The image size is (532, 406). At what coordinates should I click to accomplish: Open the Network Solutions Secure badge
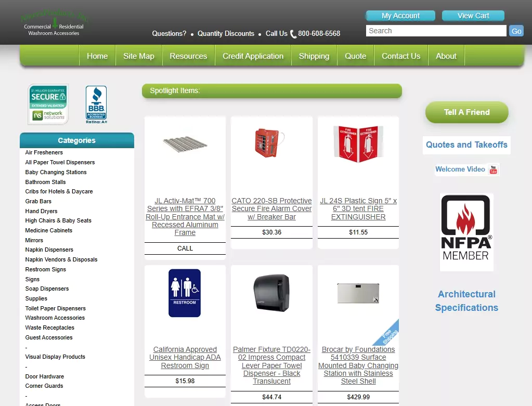[48, 104]
